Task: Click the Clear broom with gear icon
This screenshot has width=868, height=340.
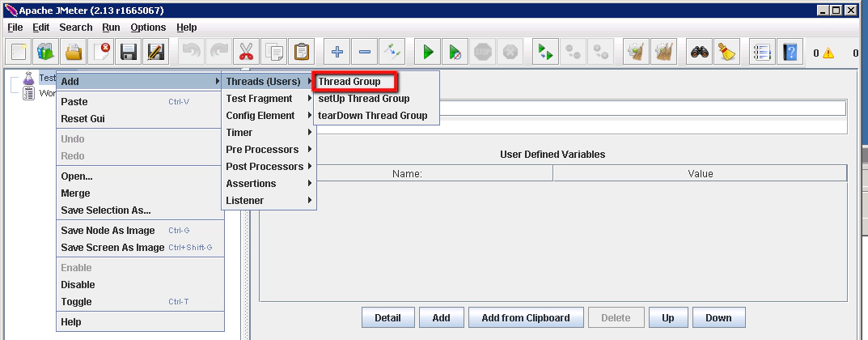Action: (x=636, y=52)
